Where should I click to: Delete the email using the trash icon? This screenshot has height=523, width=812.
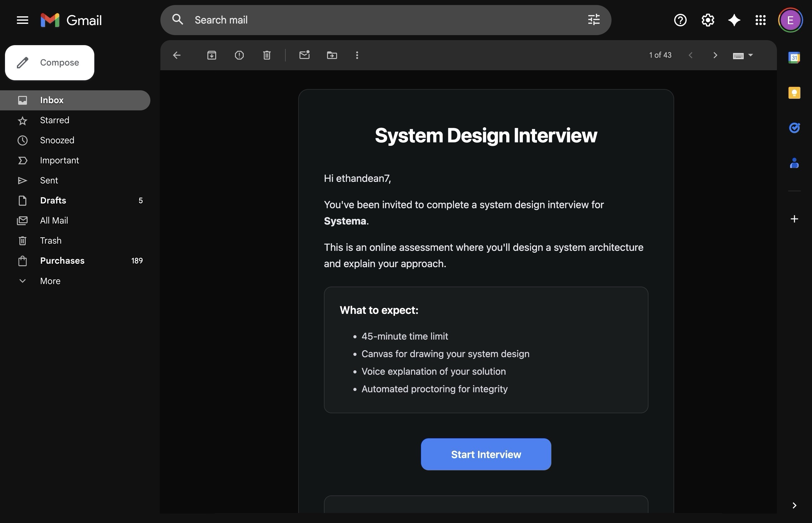click(x=267, y=55)
